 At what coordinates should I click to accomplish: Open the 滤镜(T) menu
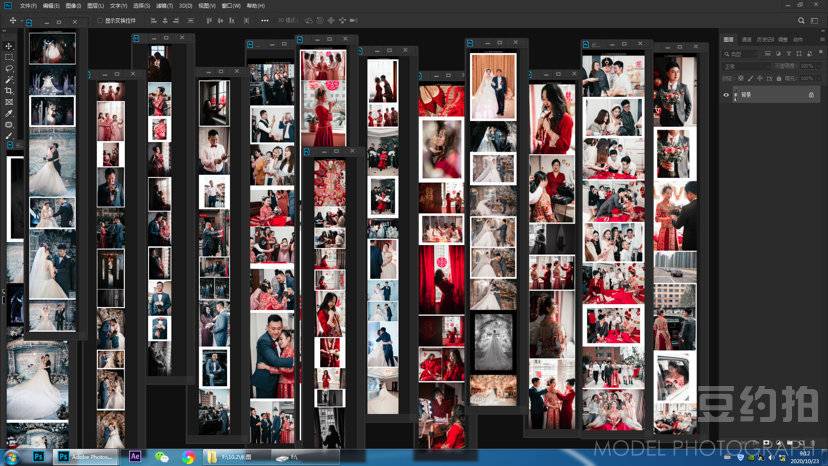[164, 6]
